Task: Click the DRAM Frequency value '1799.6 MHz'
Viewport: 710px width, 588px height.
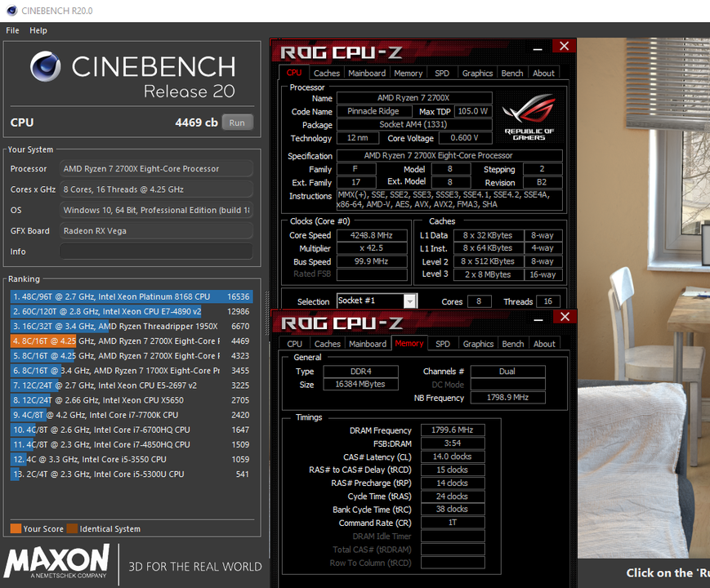Action: [x=453, y=430]
